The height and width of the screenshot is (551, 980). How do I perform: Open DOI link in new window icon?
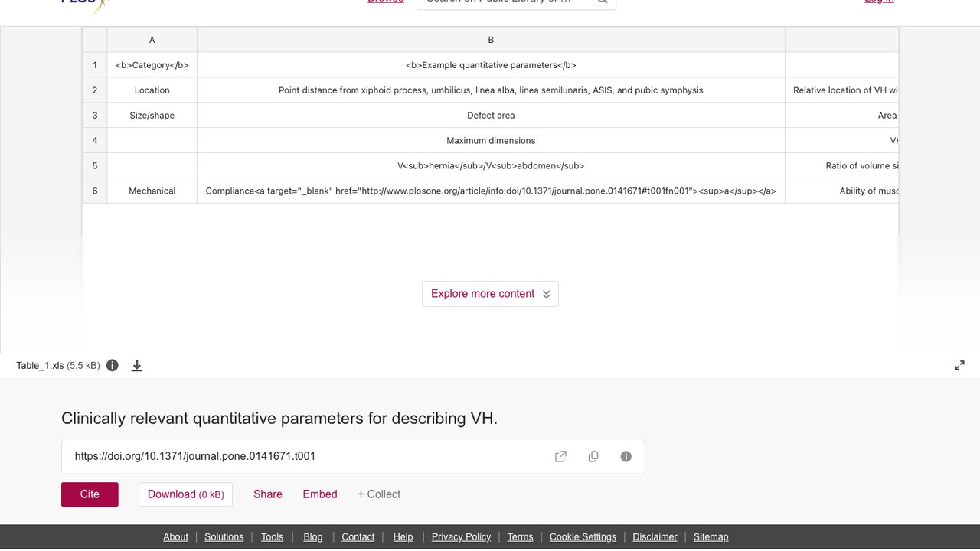(560, 456)
